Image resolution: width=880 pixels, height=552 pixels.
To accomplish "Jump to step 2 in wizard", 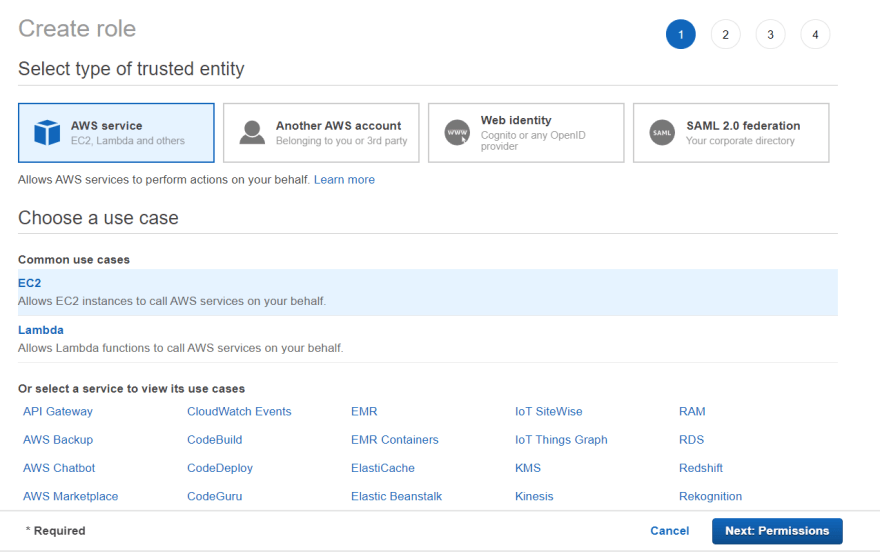I will click(x=726, y=34).
